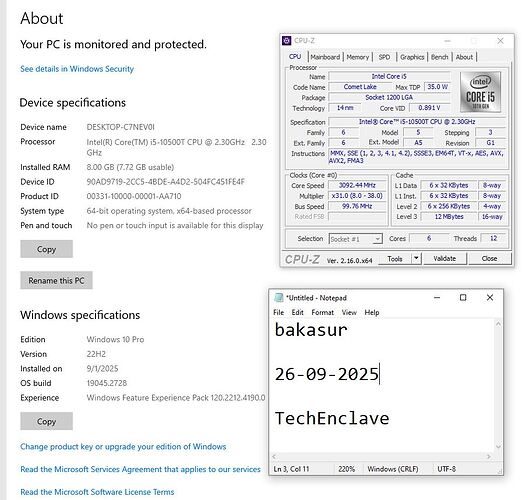Close the CPU-Z window via X

(500, 41)
